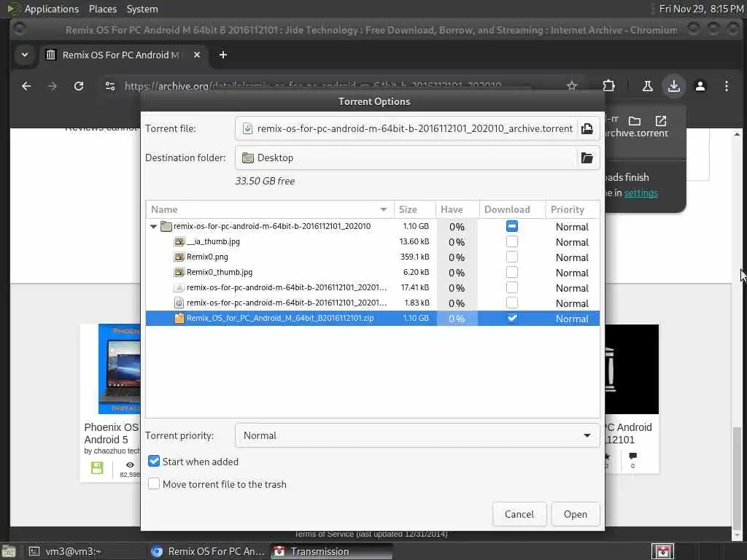Click the Open button
Image resolution: width=747 pixels, height=560 pixels.
(x=575, y=514)
